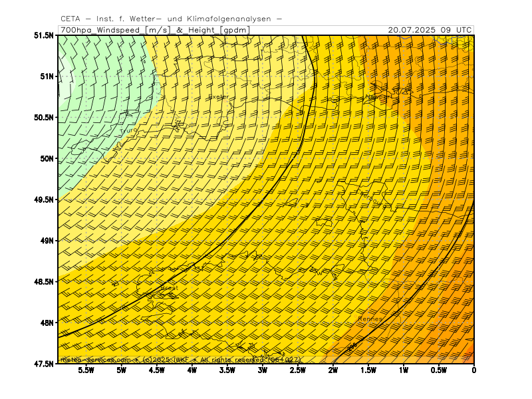Viewport: 532px width, 399px height.
Task: Click the 51N latitude axis label
Action: [x=47, y=76]
